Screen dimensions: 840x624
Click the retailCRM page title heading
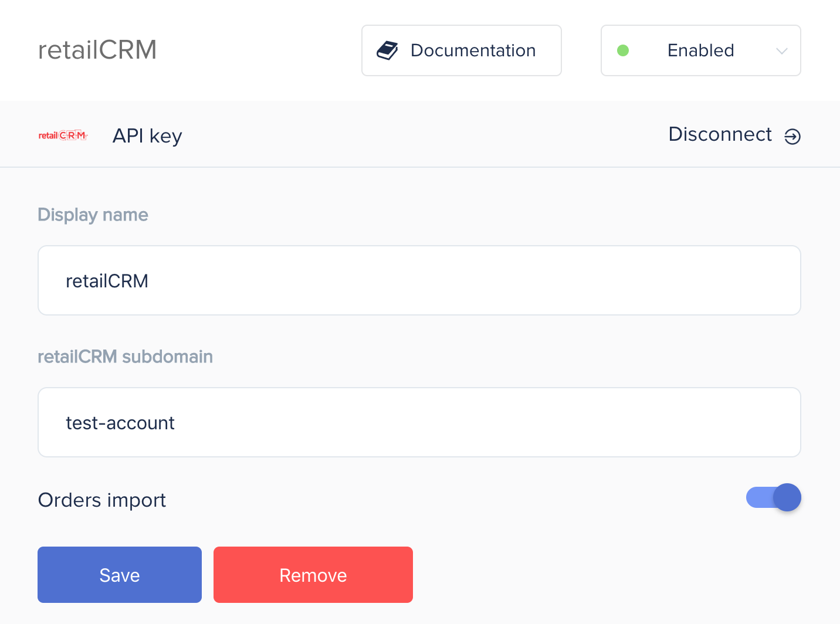tap(97, 50)
